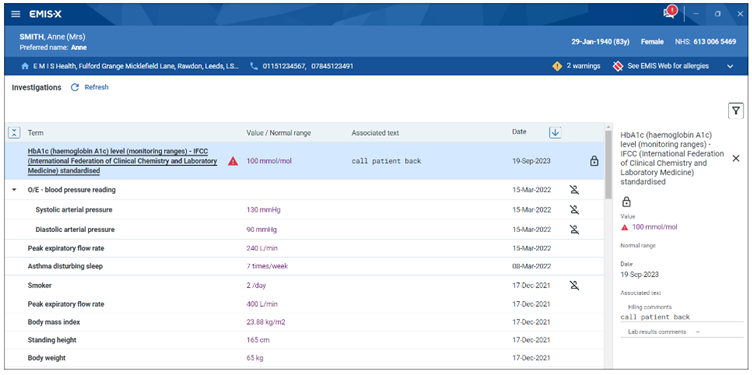Viewport: 752px width, 375px height.
Task: Open the EMIS-X hamburger menu
Action: point(16,14)
